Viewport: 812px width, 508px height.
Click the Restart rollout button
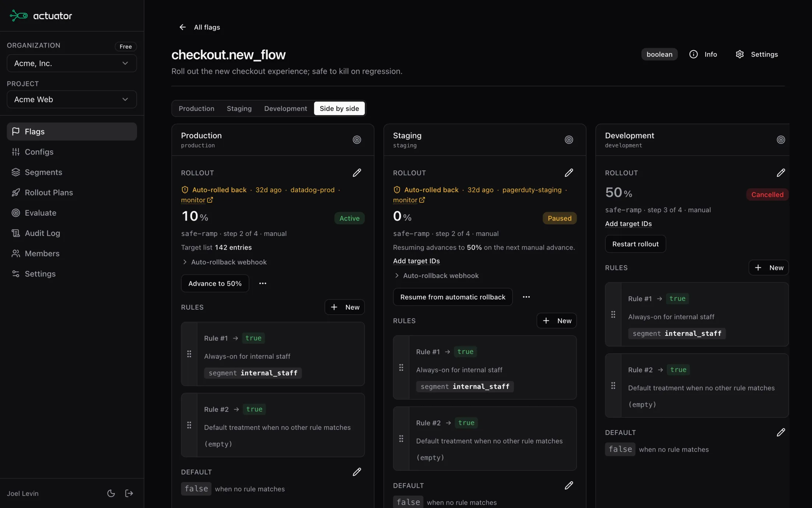tap(635, 244)
